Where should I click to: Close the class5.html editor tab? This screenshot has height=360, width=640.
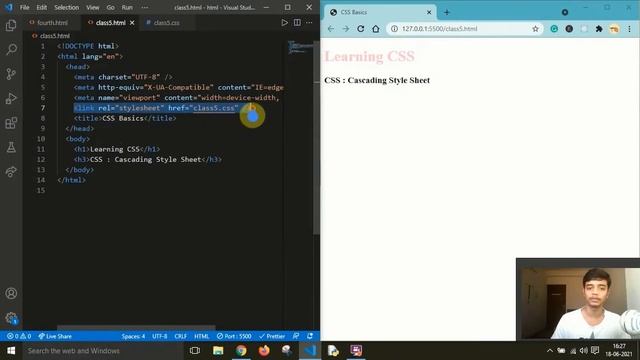pos(132,23)
